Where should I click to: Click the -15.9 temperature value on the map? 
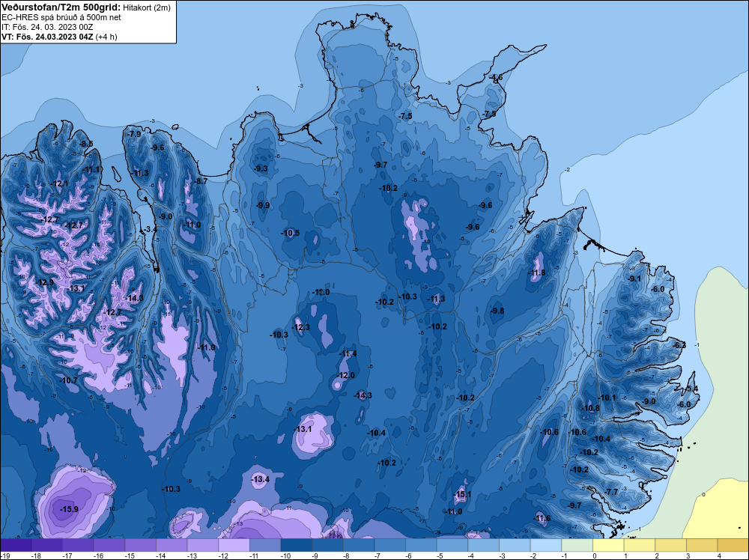(x=69, y=509)
